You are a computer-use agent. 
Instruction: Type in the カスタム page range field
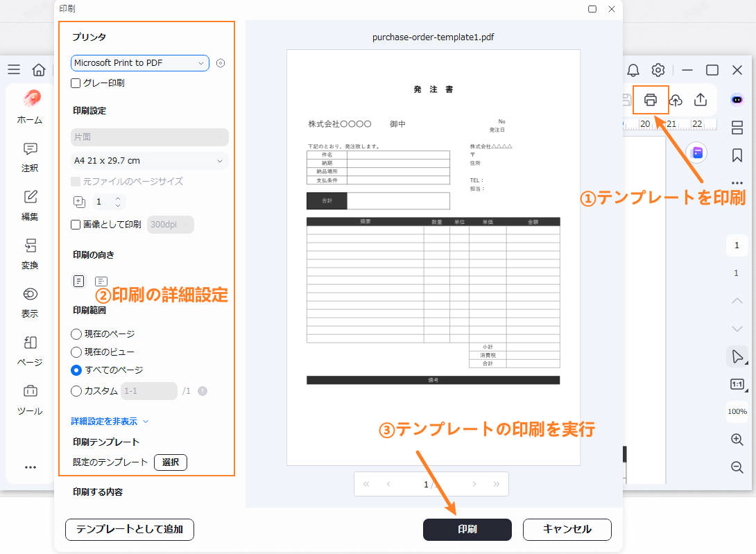click(148, 390)
